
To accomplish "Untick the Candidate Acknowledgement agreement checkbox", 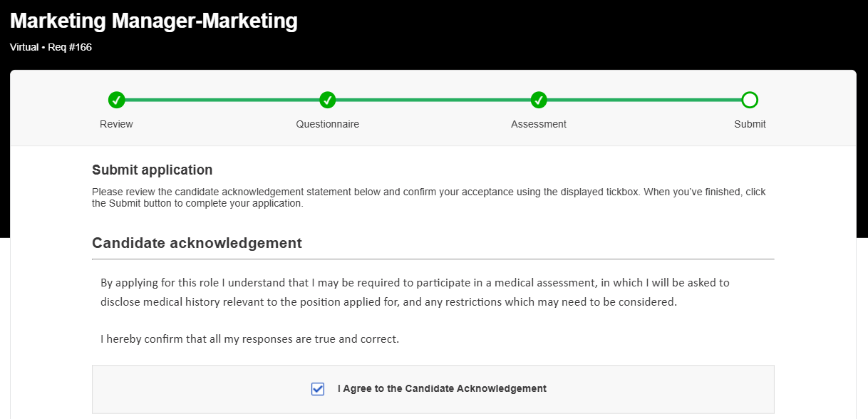I will 318,389.
